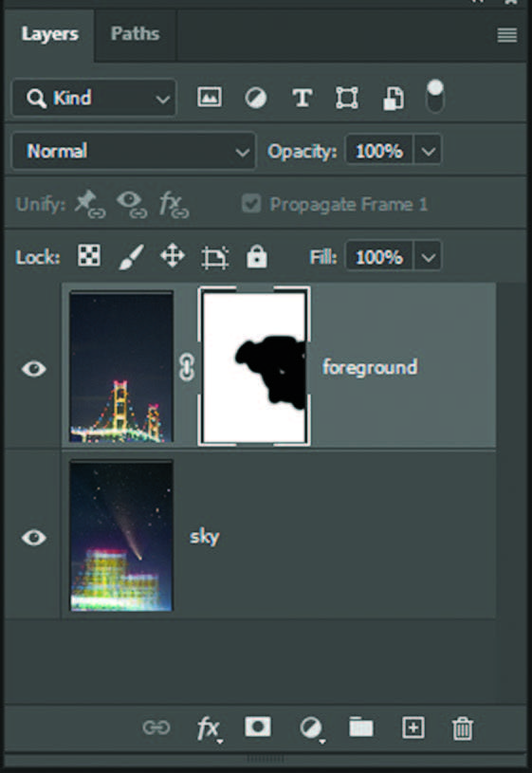Delete layer trash icon

coord(463,728)
